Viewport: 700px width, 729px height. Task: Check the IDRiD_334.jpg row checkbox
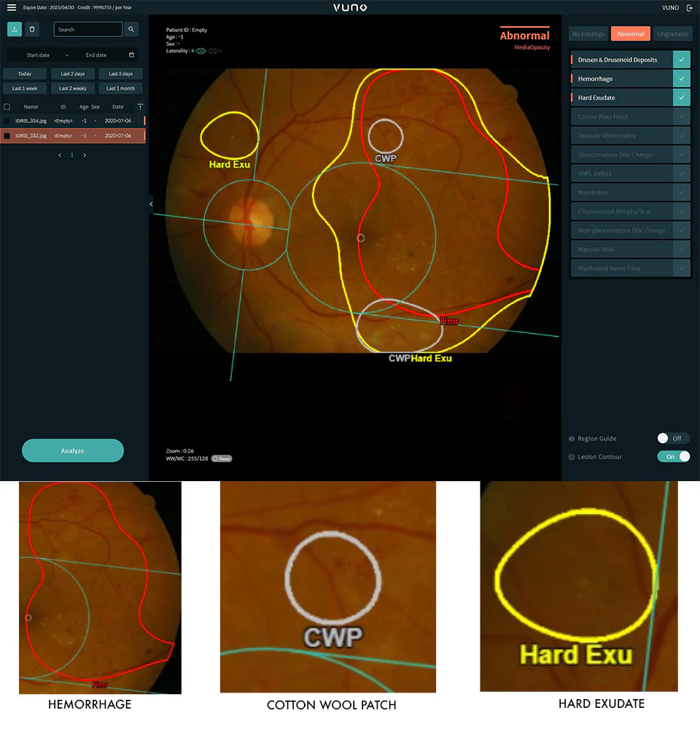point(7,121)
